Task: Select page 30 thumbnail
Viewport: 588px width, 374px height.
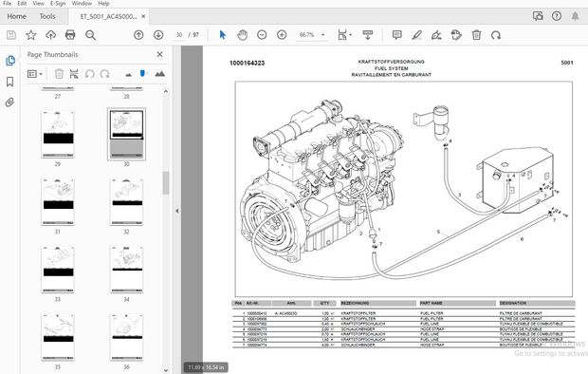Action: pyautogui.click(x=126, y=135)
